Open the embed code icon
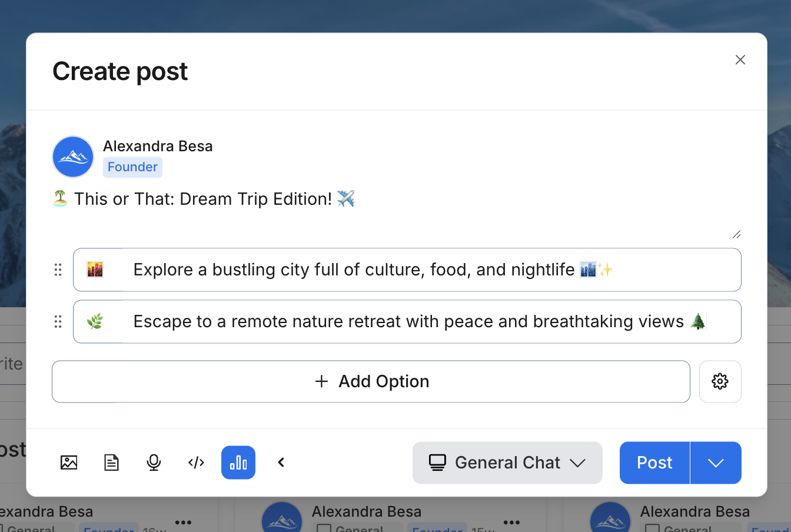This screenshot has height=532, width=791. click(196, 463)
